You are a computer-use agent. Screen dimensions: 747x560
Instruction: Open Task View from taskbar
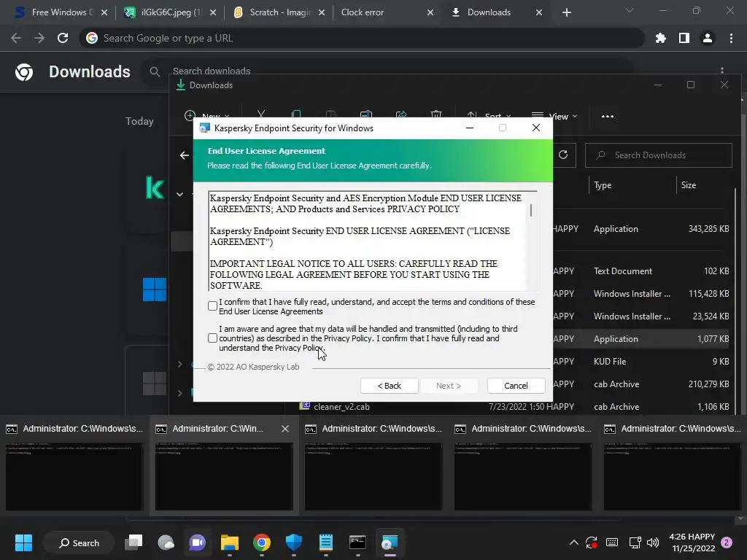pos(134,542)
